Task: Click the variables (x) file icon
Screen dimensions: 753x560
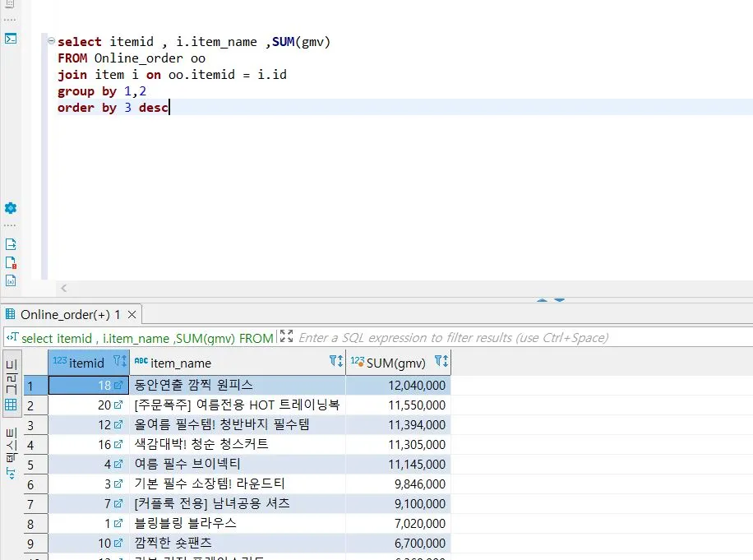Action: [x=11, y=280]
